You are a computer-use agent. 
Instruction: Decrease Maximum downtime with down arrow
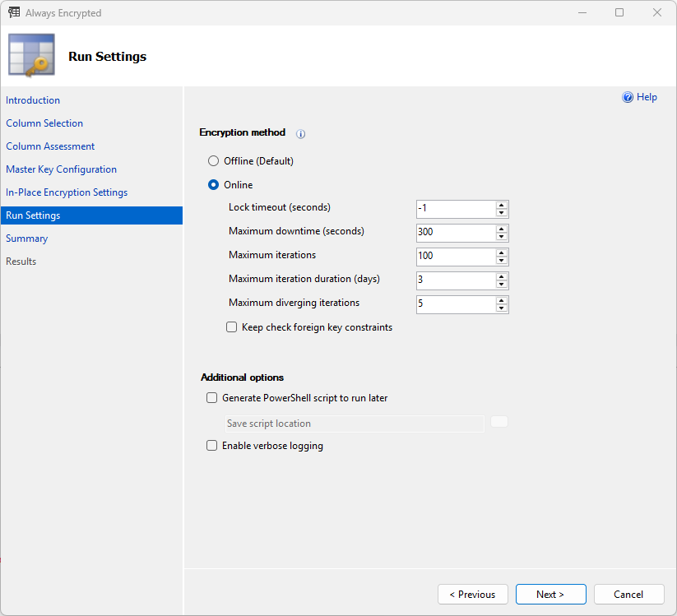click(x=501, y=236)
